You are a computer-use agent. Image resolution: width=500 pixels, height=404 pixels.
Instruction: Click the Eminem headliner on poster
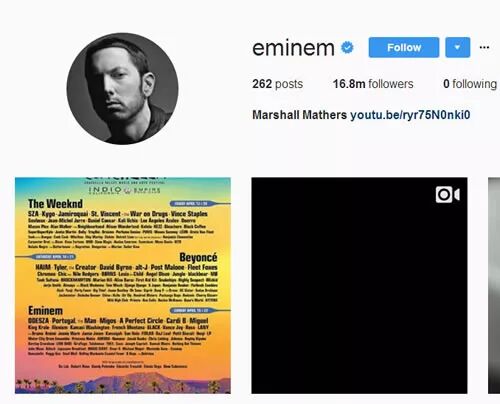point(45,311)
